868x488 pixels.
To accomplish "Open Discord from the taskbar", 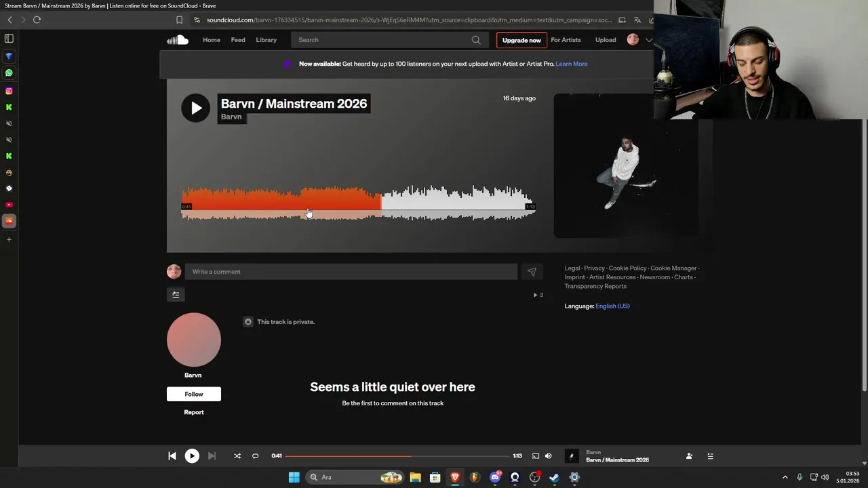I will (495, 477).
